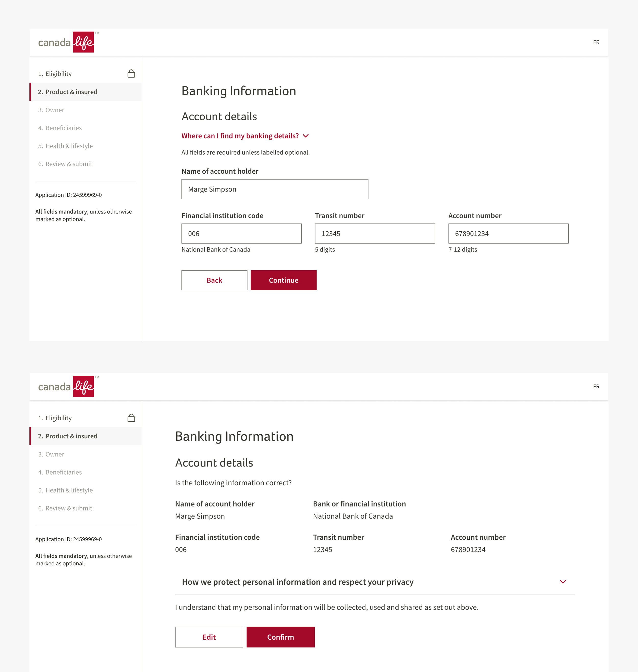Open 'How we protect personal information' section
The image size is (638, 672).
(298, 582)
